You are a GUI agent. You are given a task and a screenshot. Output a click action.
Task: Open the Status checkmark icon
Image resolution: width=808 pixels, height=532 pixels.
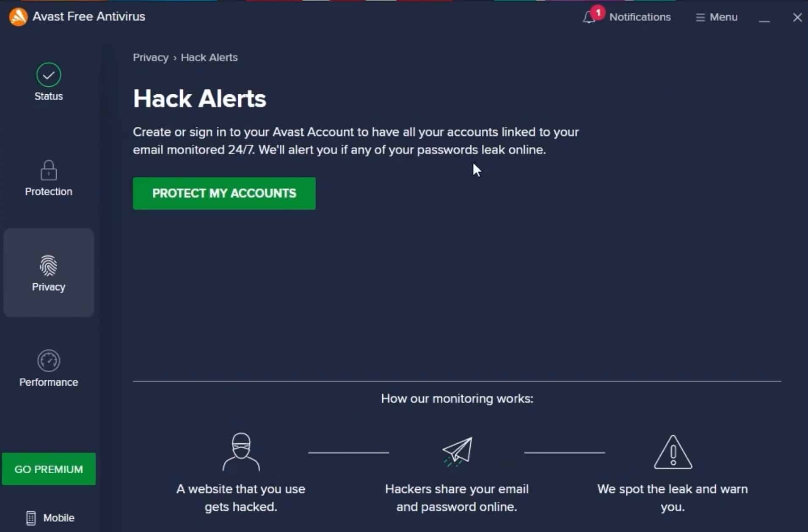pos(49,75)
